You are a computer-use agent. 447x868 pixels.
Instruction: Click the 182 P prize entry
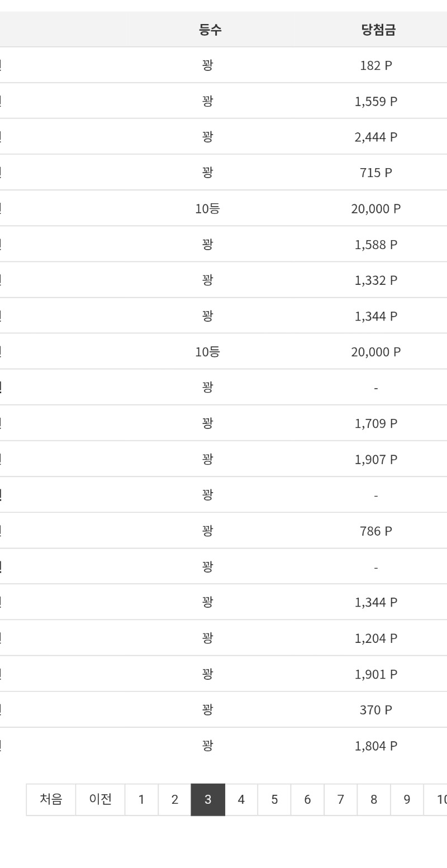click(376, 65)
